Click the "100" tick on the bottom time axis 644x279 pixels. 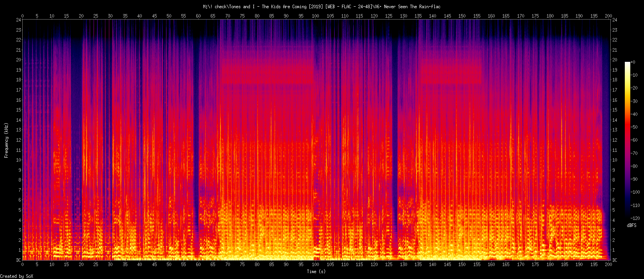click(x=315, y=265)
